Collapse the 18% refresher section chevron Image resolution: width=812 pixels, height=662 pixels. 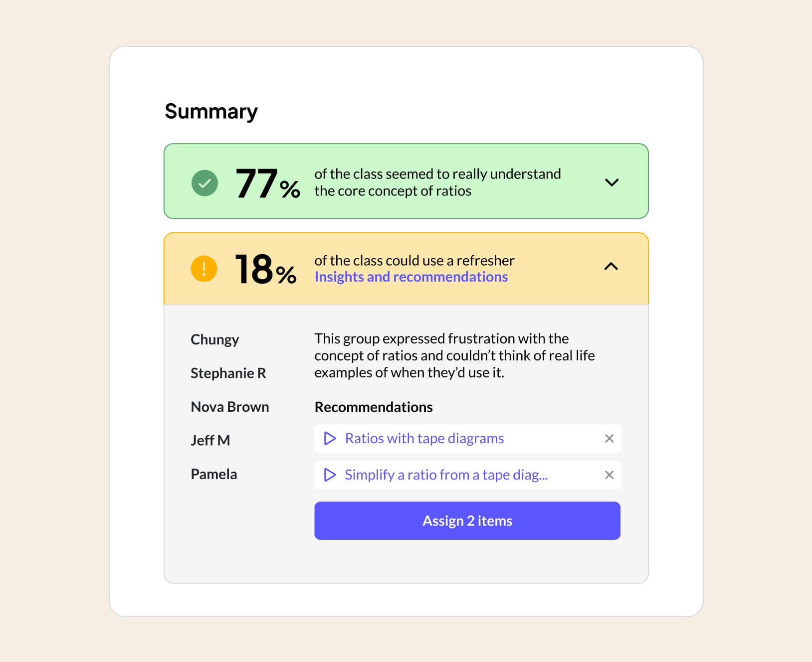(611, 266)
